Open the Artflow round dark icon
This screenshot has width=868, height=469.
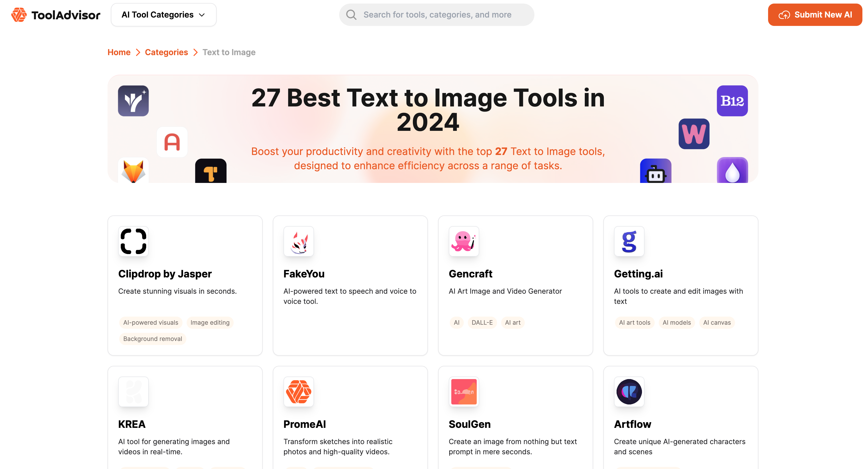(x=629, y=392)
